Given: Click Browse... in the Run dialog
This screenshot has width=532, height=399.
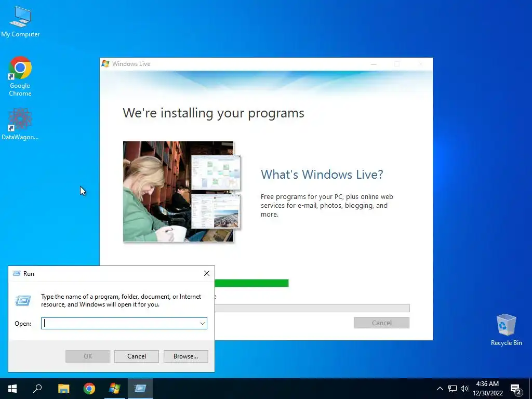Looking at the screenshot, I should point(185,356).
